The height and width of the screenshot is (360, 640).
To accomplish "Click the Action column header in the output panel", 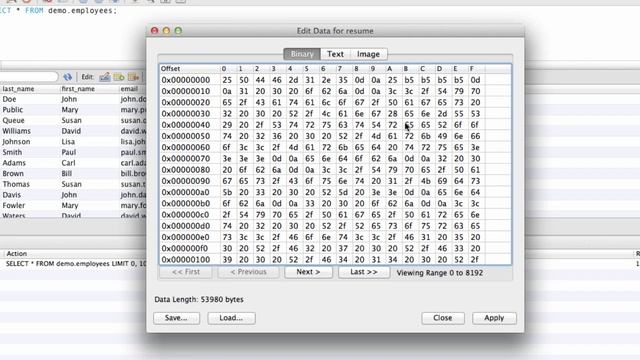I will [x=17, y=253].
